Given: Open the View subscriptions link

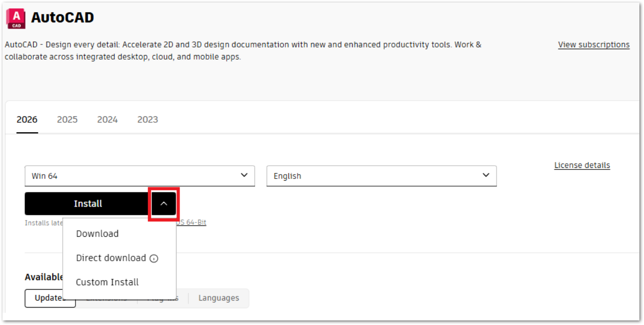Looking at the screenshot, I should click(593, 44).
